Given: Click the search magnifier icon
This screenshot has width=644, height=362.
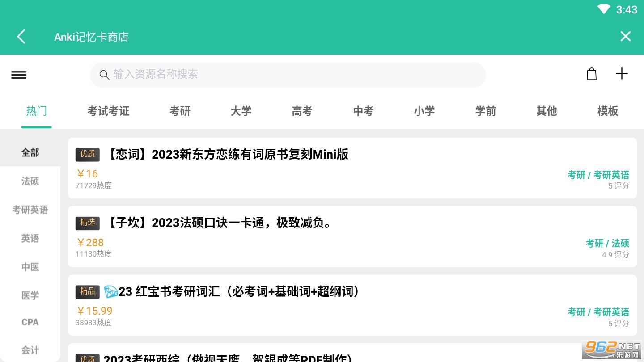Looking at the screenshot, I should pos(104,75).
